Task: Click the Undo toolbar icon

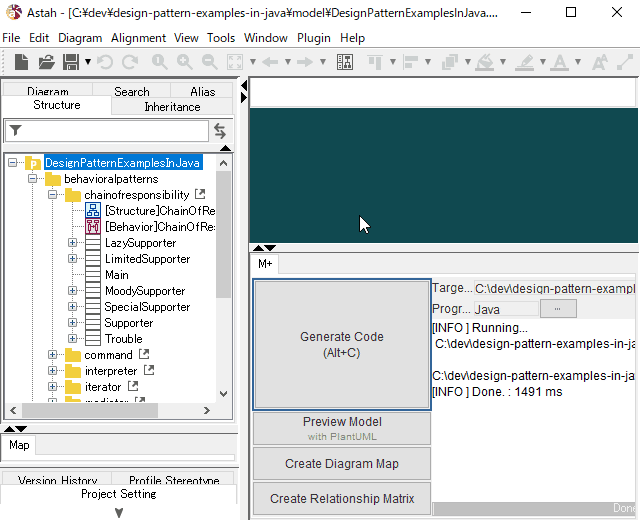Action: click(105, 62)
